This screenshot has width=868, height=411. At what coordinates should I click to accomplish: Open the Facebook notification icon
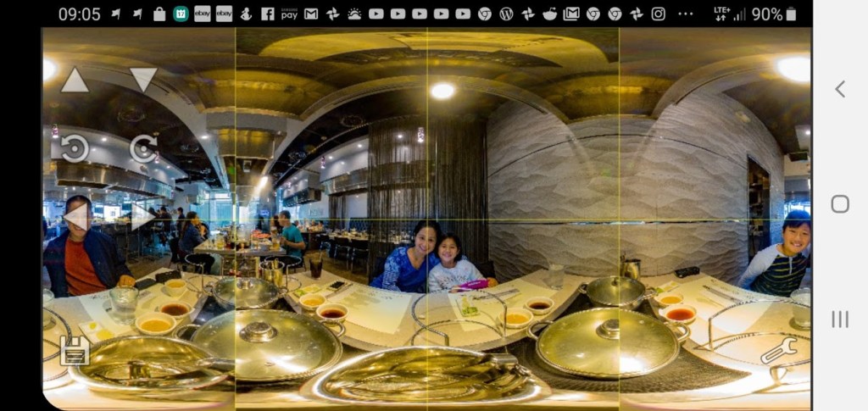click(x=267, y=14)
